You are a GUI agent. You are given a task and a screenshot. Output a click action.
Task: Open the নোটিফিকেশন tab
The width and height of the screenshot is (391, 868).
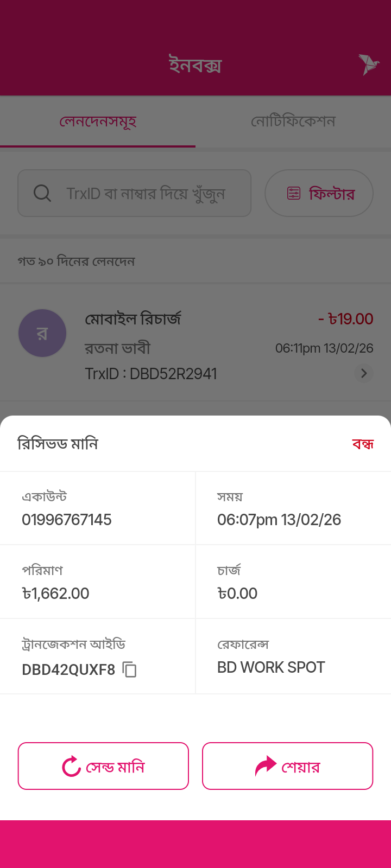click(293, 122)
